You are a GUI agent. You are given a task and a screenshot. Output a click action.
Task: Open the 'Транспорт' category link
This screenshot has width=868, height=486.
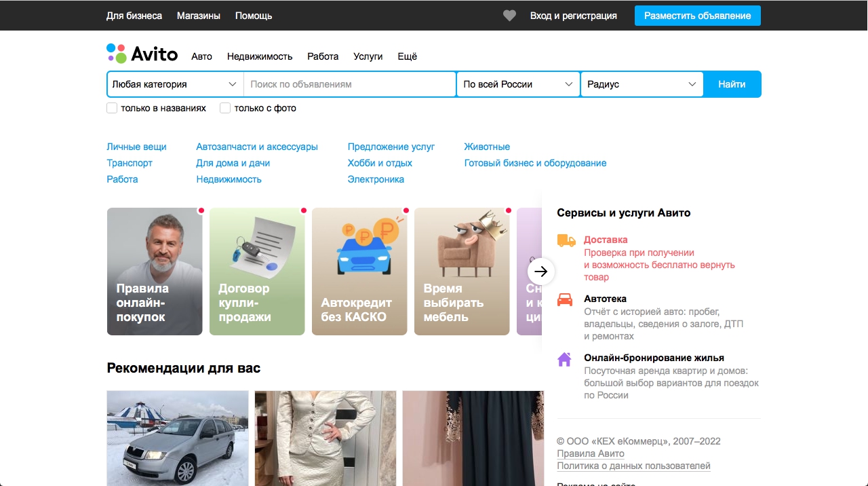point(130,163)
